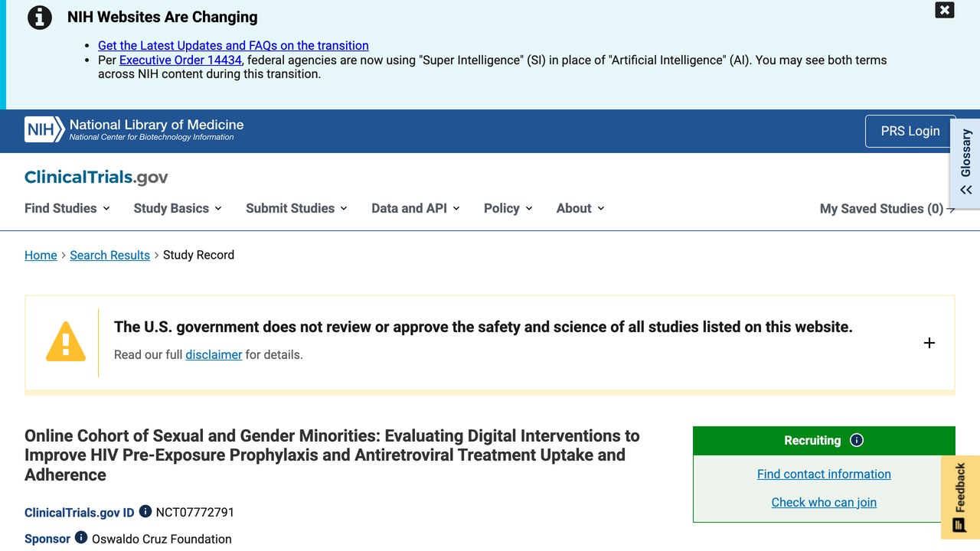Click info icon next to ClinicalTrials.gov ID
Screen dimensions: 980x551
(145, 511)
